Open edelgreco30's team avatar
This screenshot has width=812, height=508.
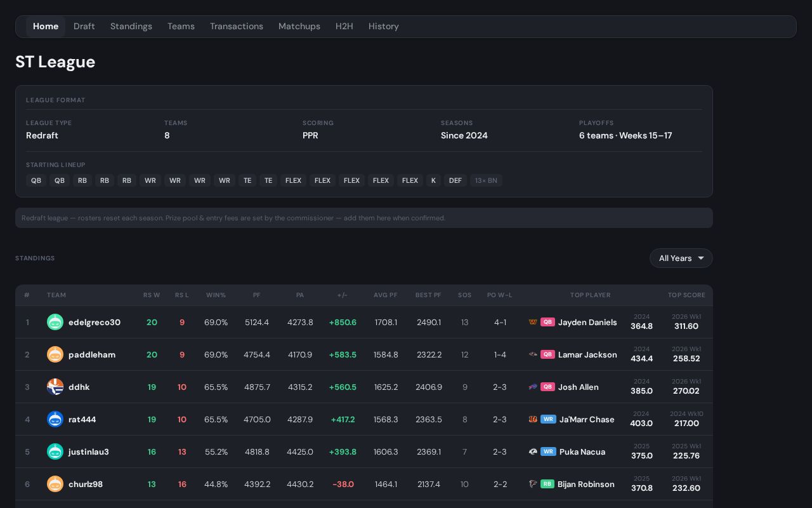tap(55, 322)
